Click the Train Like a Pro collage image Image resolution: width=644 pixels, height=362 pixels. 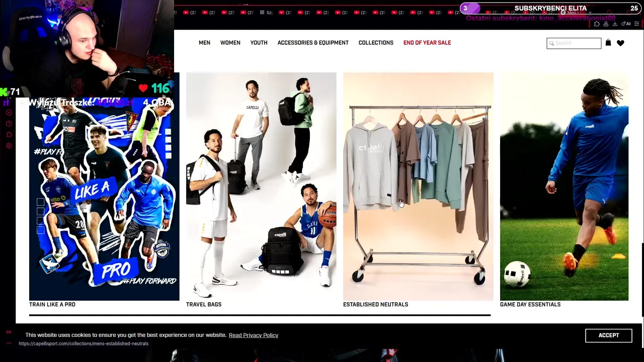tap(104, 199)
